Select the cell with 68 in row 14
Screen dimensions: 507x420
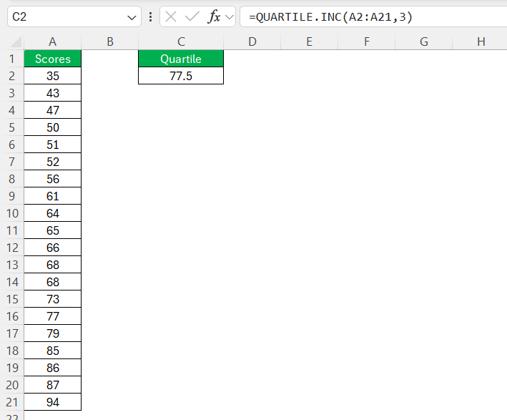pos(52,282)
